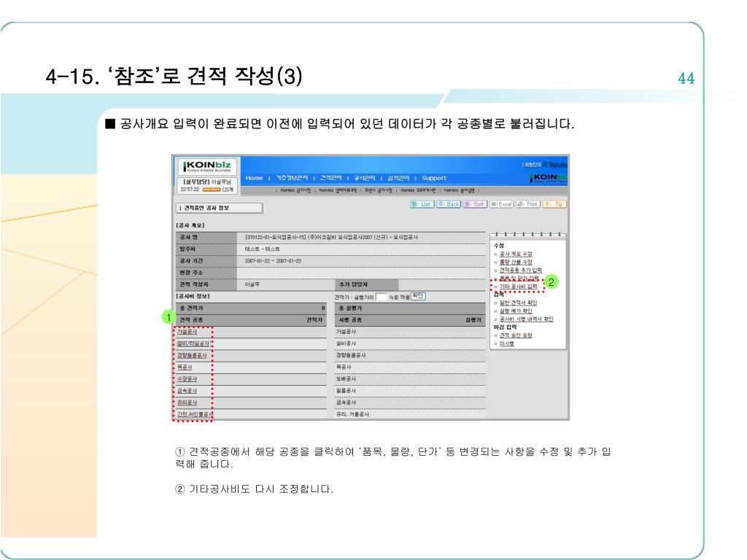747x560 pixels.
Task: Open the Home menu item
Action: tap(254, 178)
